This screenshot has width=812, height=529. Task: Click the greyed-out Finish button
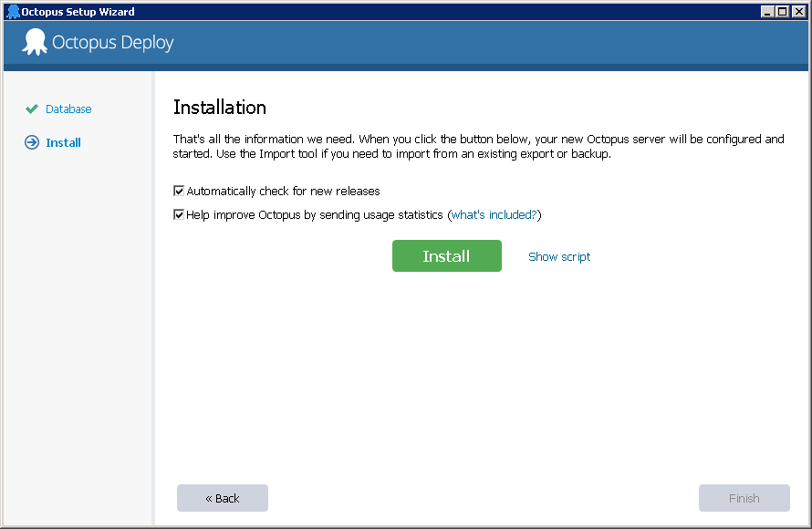pos(744,498)
